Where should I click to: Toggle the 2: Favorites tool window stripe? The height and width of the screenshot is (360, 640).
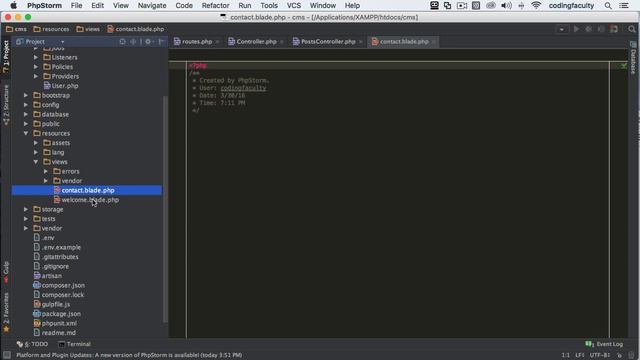[x=6, y=312]
